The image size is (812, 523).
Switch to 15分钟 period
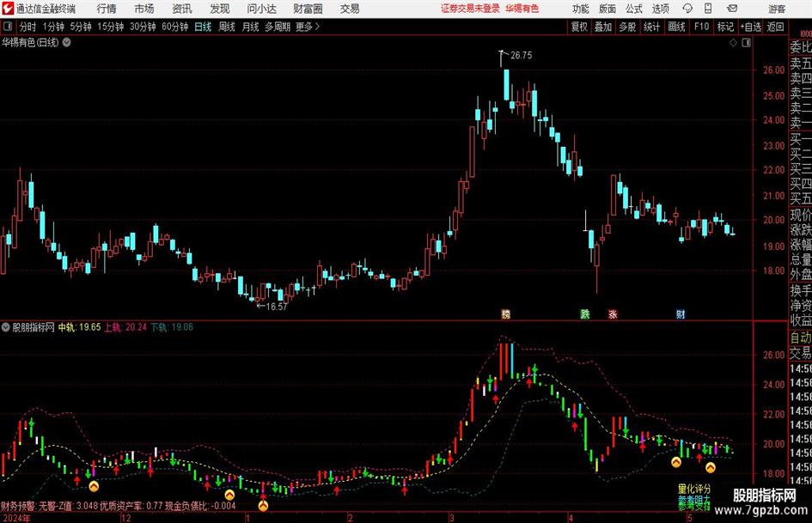pyautogui.click(x=111, y=27)
